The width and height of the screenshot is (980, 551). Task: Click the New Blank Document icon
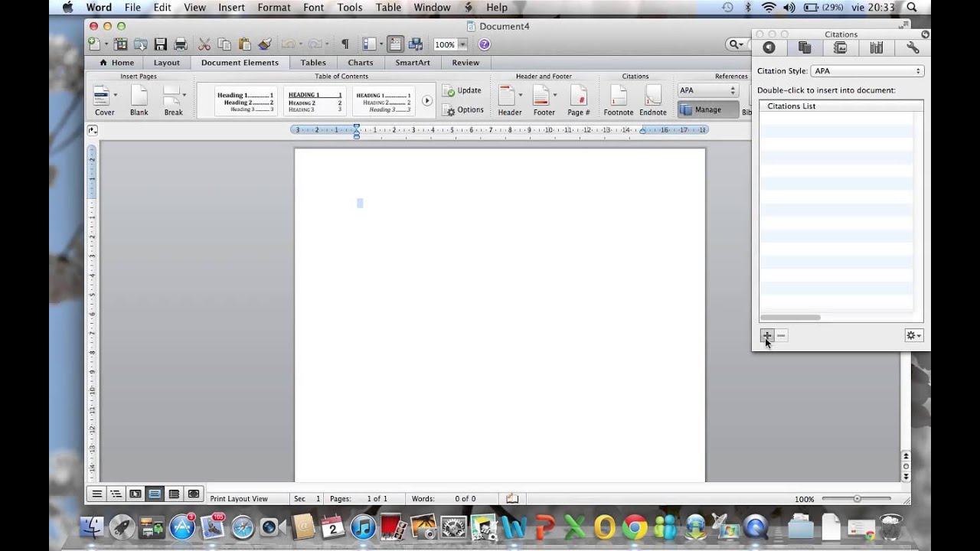93,44
